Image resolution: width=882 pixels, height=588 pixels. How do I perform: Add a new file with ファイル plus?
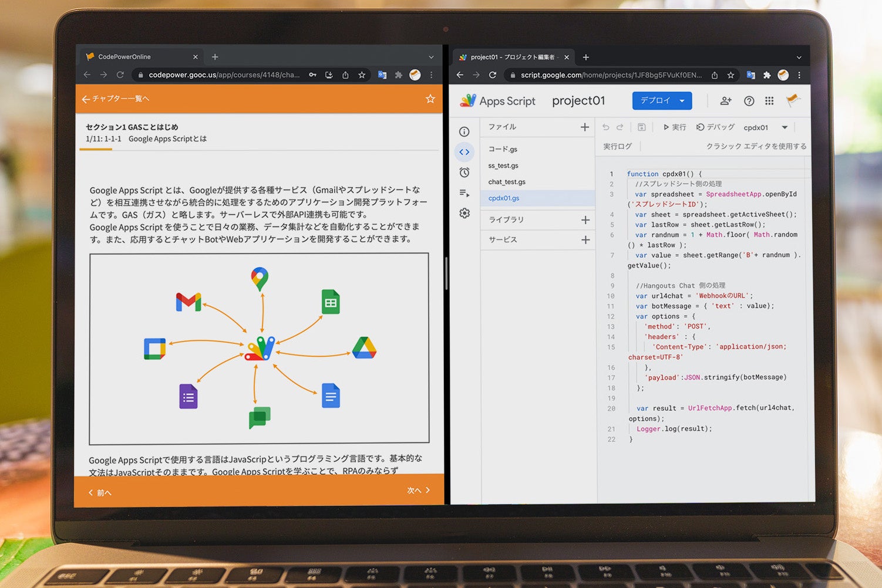585,127
